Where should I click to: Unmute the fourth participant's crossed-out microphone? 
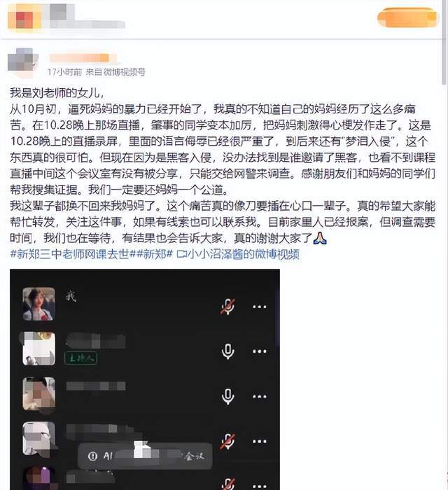pos(227,441)
